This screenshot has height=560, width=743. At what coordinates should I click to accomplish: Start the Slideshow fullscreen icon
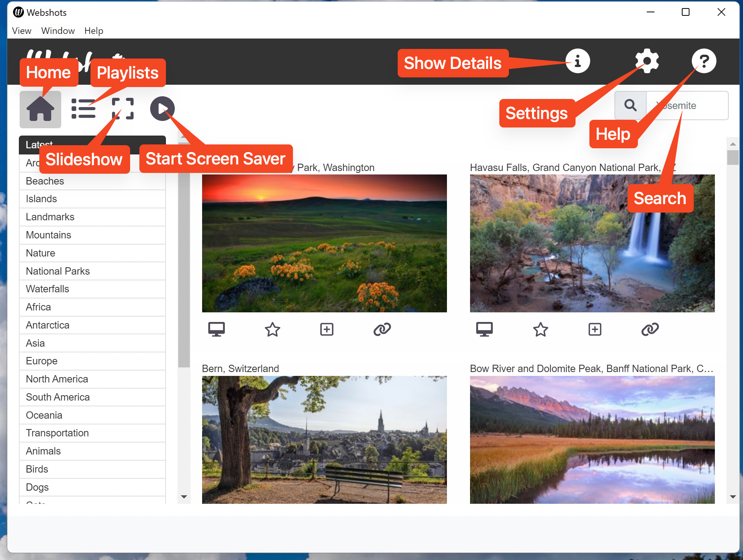(123, 109)
